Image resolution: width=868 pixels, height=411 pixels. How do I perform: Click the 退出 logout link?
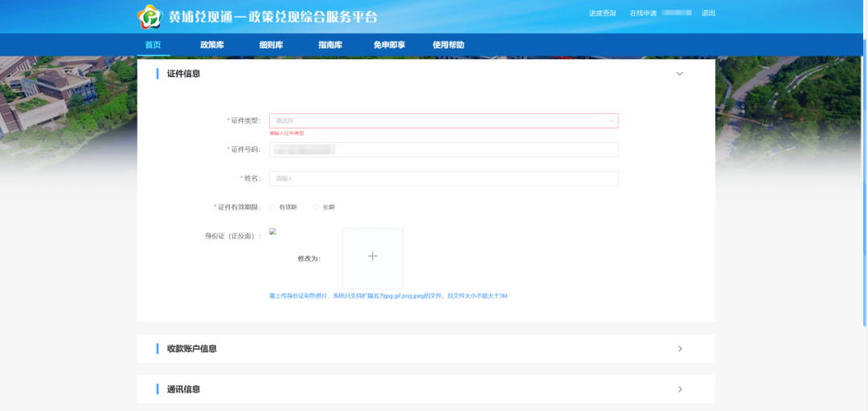pyautogui.click(x=709, y=13)
